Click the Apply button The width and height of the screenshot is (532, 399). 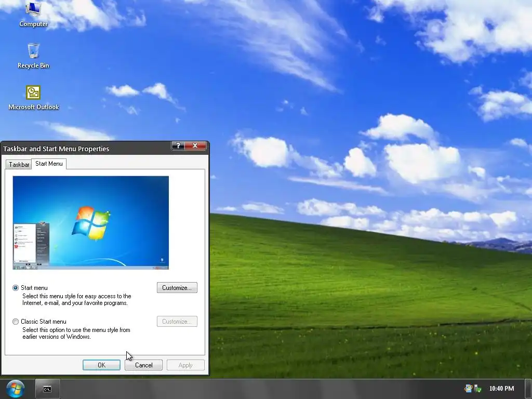(185, 365)
